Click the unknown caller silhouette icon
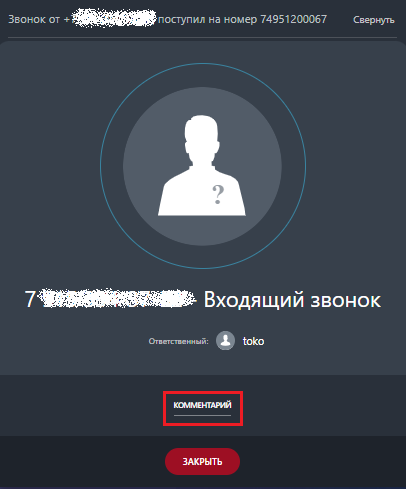This screenshot has height=489, width=406. tap(202, 166)
